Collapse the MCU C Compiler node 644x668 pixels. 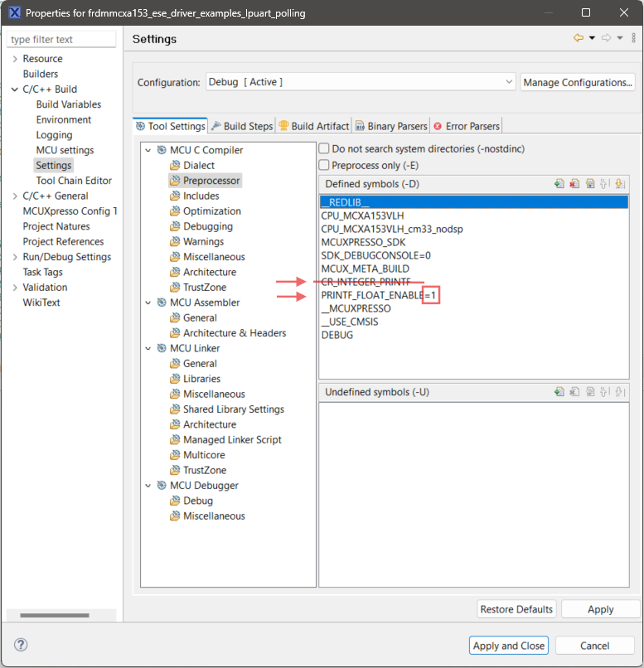point(148,150)
